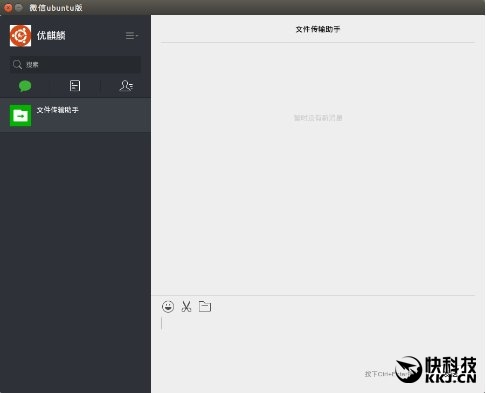Image resolution: width=486 pixels, height=393 pixels.
Task: Open the send file folder icon
Action: pos(205,306)
